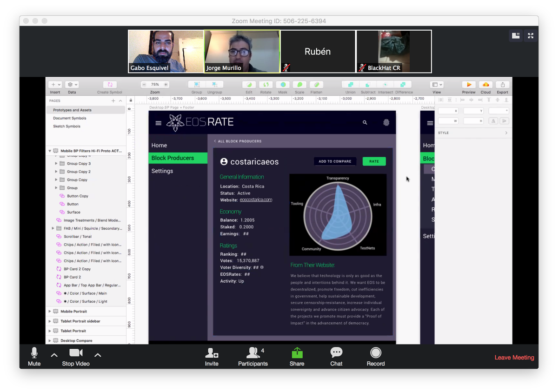This screenshot has width=558, height=392.
Task: Collapse the Mobile BP Filters artboard
Action: click(50, 151)
